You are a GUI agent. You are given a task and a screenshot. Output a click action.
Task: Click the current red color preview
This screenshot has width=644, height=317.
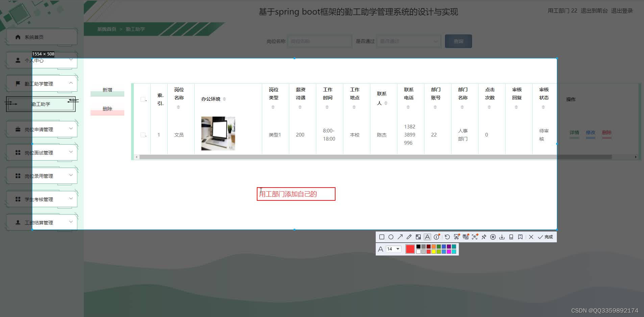pos(410,249)
